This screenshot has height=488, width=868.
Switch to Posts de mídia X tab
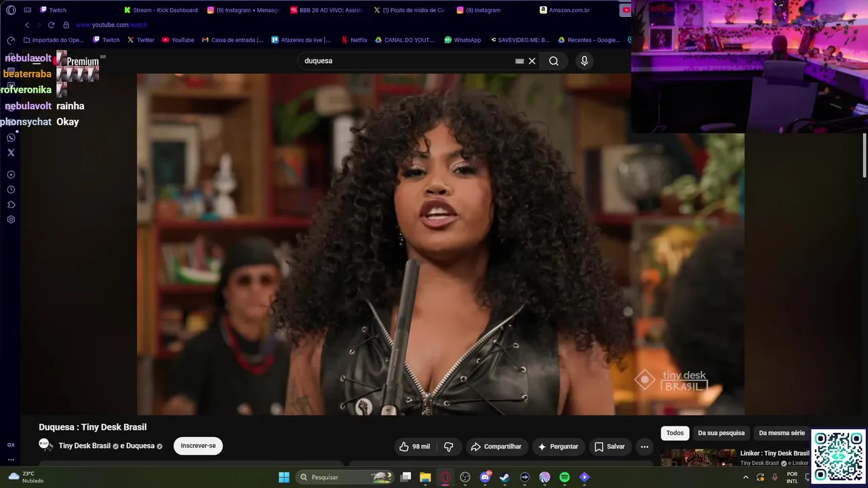410,10
